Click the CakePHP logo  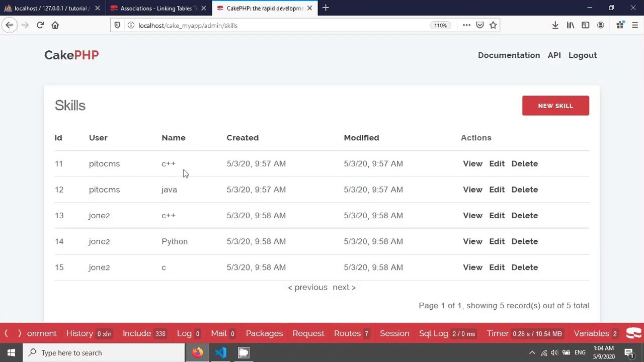(x=71, y=55)
